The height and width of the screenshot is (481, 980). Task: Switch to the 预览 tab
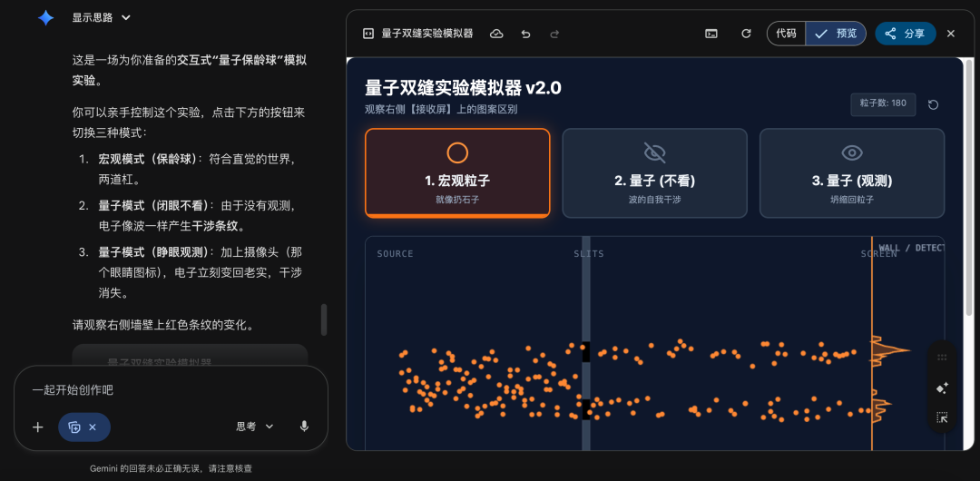836,34
